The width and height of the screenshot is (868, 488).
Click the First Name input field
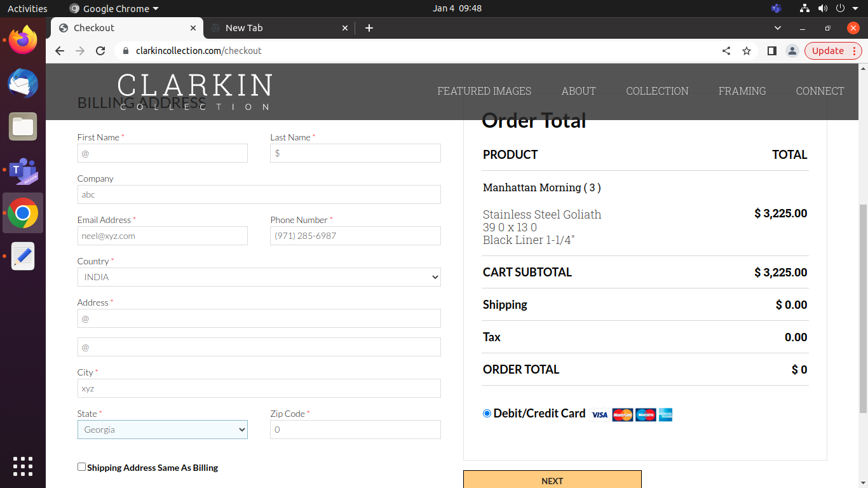coord(163,153)
